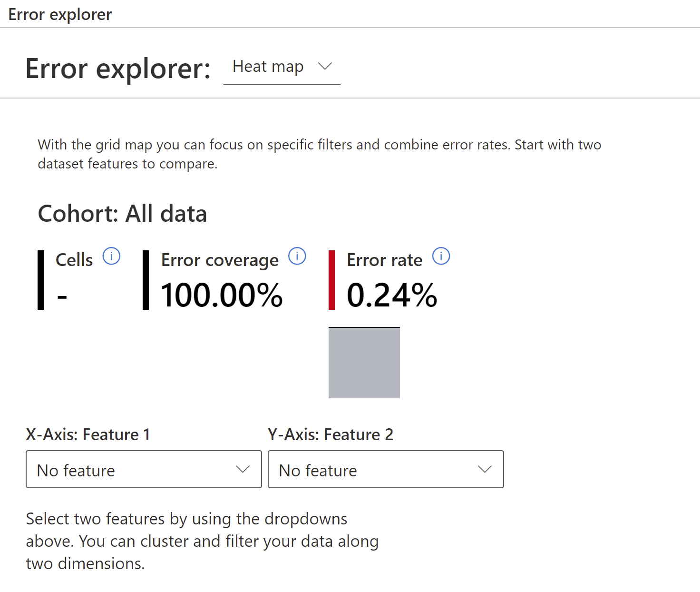
Task: Click the gray heat map color cell
Action: click(364, 363)
